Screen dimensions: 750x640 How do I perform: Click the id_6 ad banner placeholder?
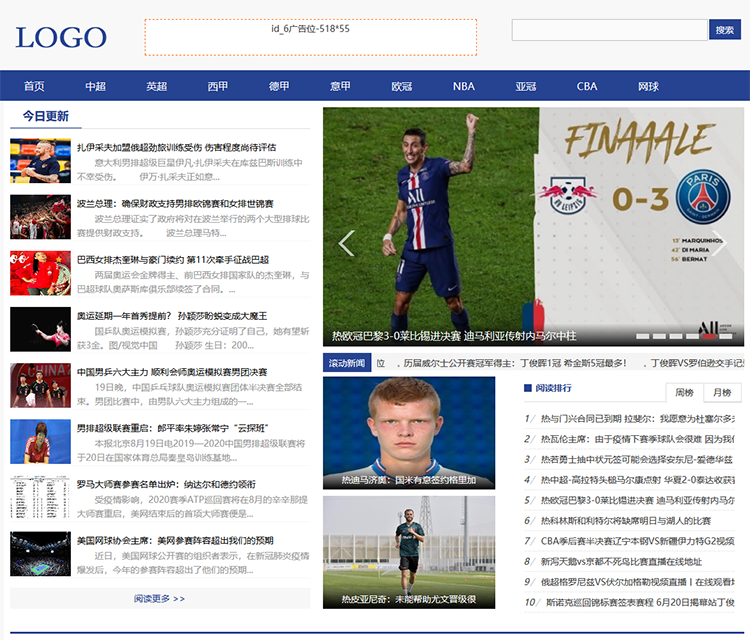310,37
